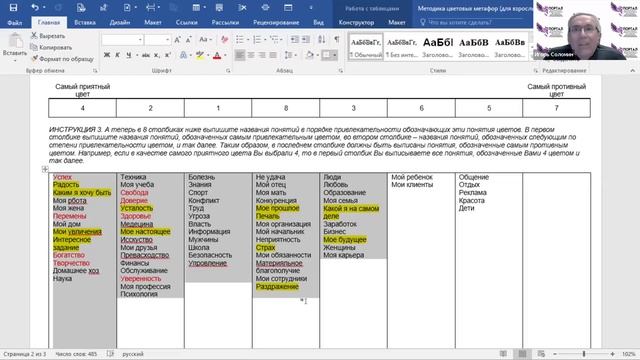Click the large Paste (Вставить) clipboard icon
This screenshot has height=360, width=640.
15,41
